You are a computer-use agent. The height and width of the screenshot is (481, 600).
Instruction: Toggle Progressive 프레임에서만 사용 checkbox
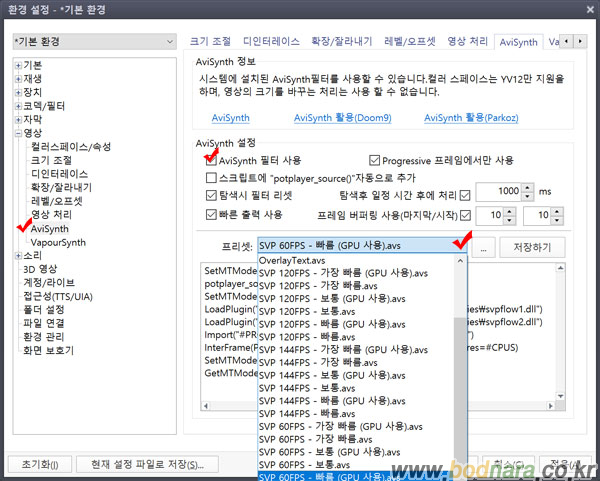(x=374, y=160)
